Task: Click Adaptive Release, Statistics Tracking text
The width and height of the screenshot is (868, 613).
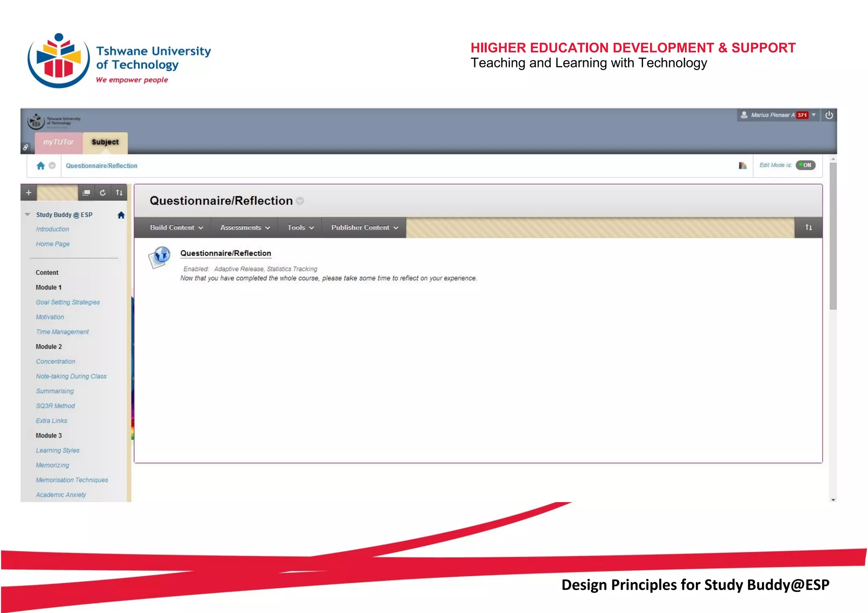Action: (266, 269)
